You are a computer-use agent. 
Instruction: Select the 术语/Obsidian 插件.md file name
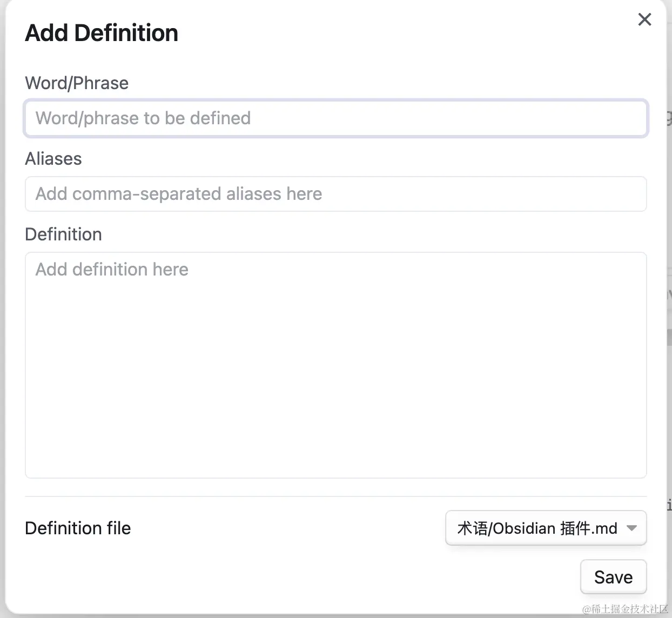pyautogui.click(x=537, y=528)
